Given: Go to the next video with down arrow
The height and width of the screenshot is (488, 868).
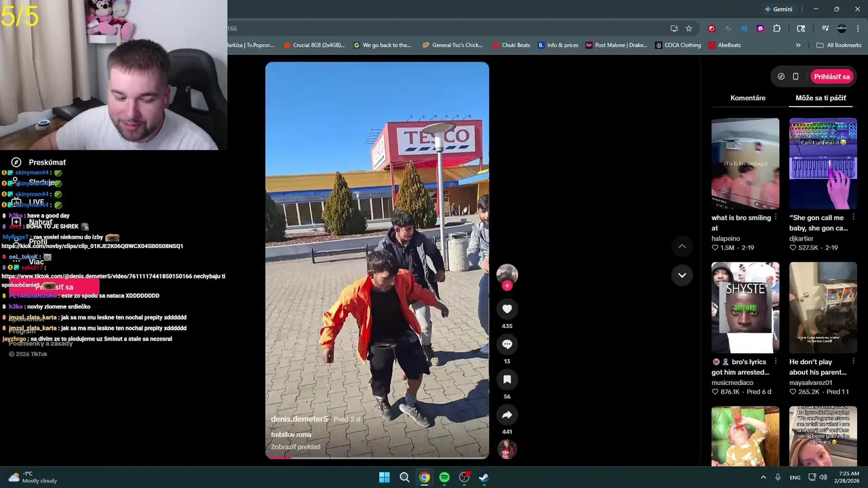Looking at the screenshot, I should pyautogui.click(x=682, y=275).
